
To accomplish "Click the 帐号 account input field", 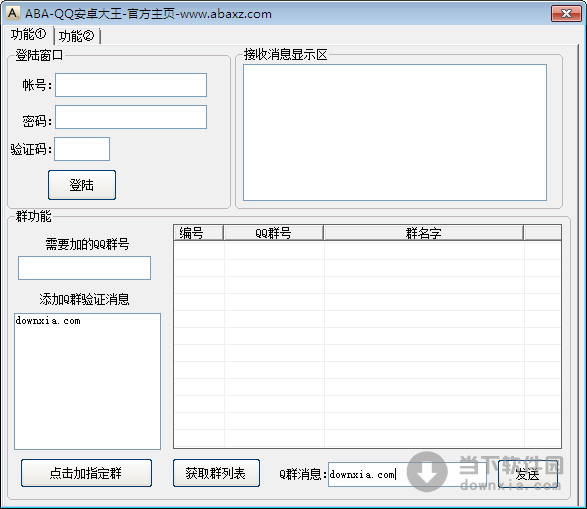I will point(131,85).
